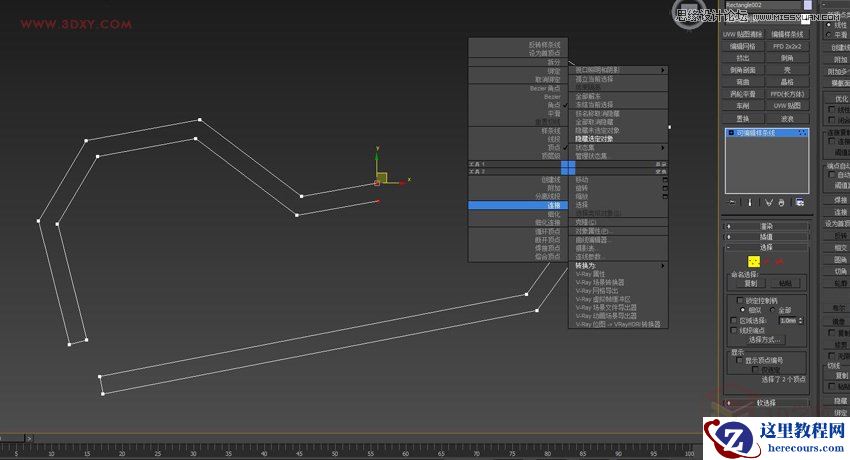Click the time slider handle on the track bar
This screenshot has height=460, width=850.
coord(12,438)
